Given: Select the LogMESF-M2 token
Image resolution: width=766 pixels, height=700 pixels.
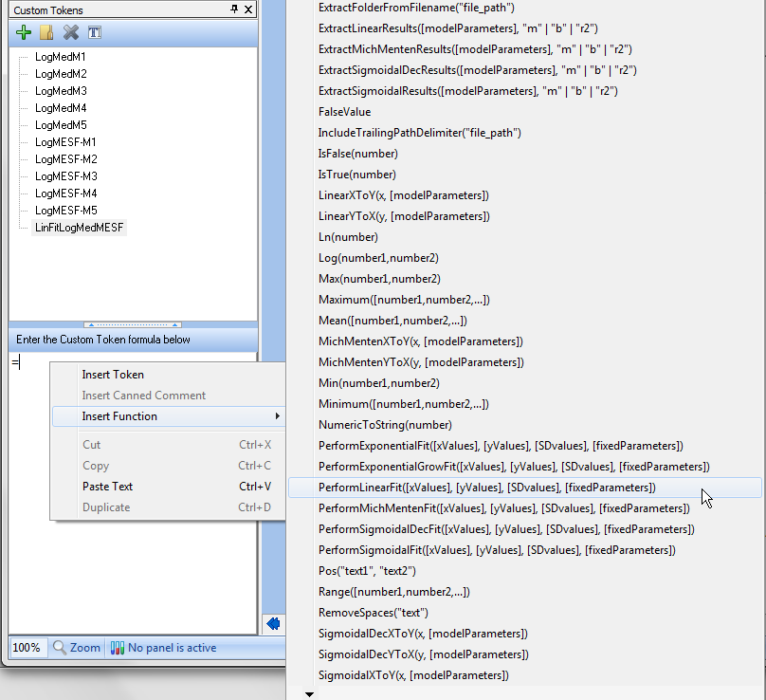Looking at the screenshot, I should coord(66,159).
